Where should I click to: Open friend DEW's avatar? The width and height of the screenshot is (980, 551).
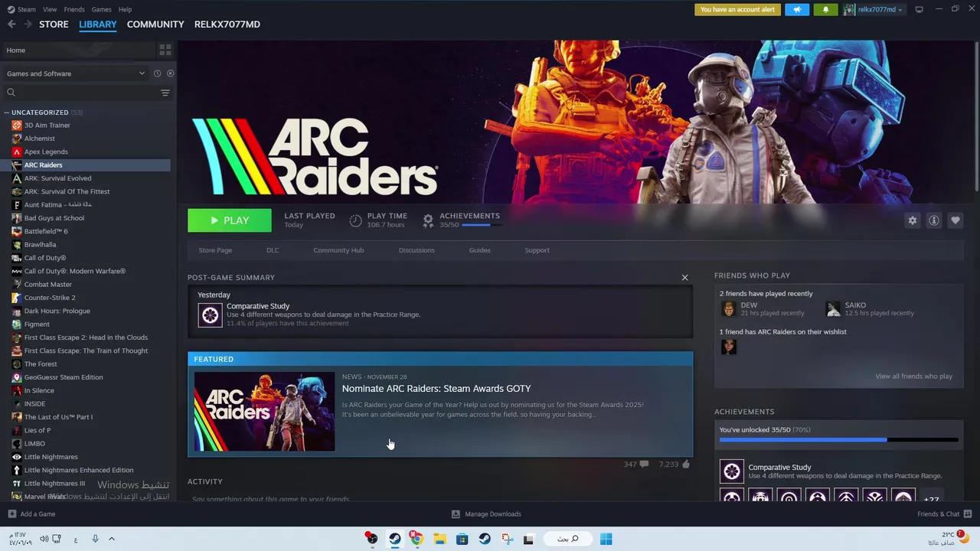pos(728,309)
